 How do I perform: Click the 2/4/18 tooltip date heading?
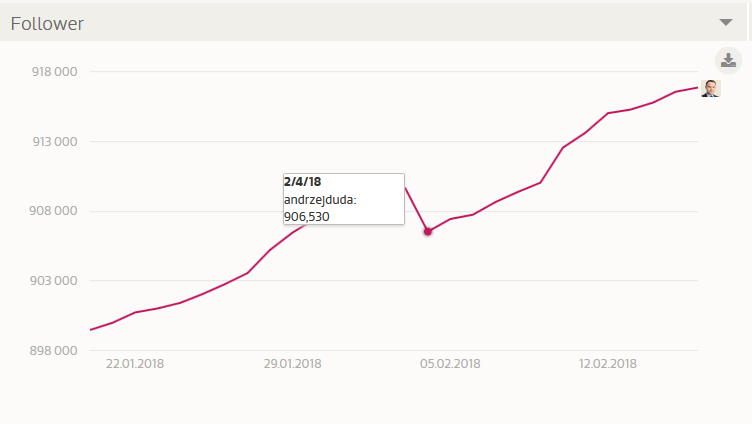point(302,181)
